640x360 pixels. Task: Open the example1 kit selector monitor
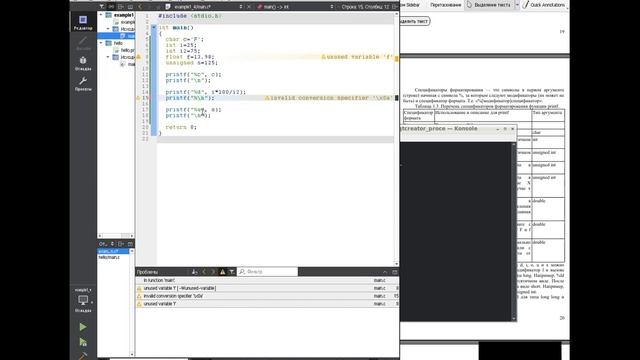click(83, 300)
